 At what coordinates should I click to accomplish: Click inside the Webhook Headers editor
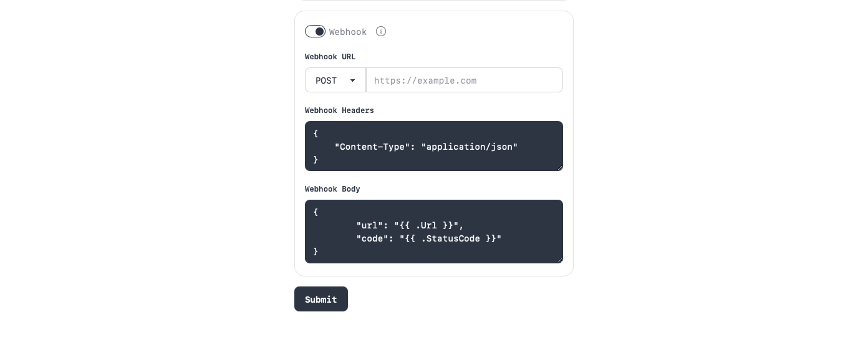(x=434, y=146)
